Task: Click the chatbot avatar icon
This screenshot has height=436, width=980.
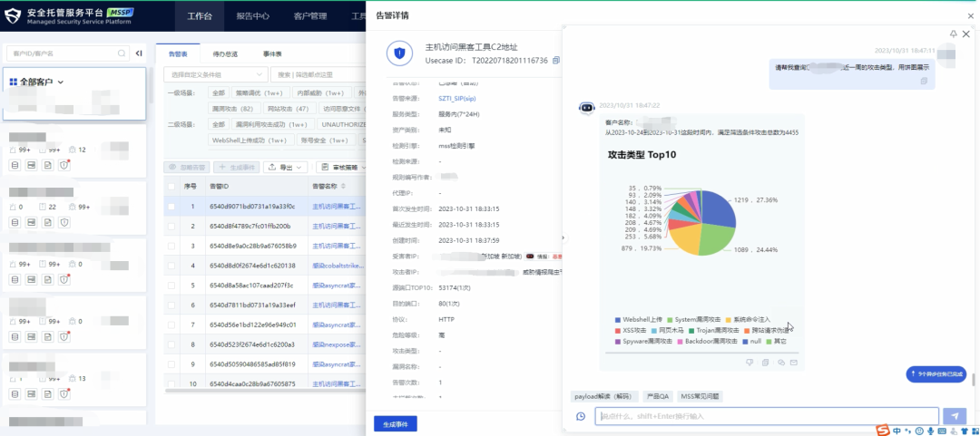Action: pos(586,108)
